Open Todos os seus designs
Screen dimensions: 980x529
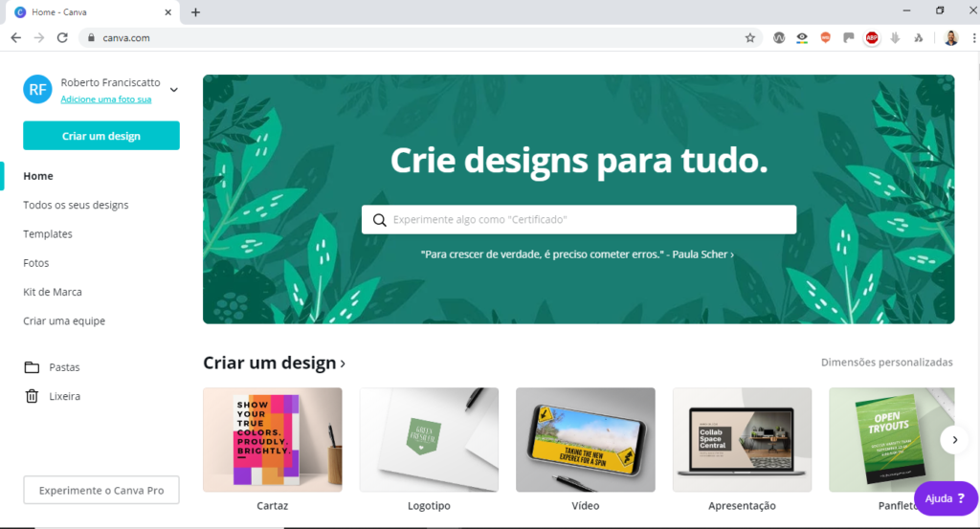76,205
